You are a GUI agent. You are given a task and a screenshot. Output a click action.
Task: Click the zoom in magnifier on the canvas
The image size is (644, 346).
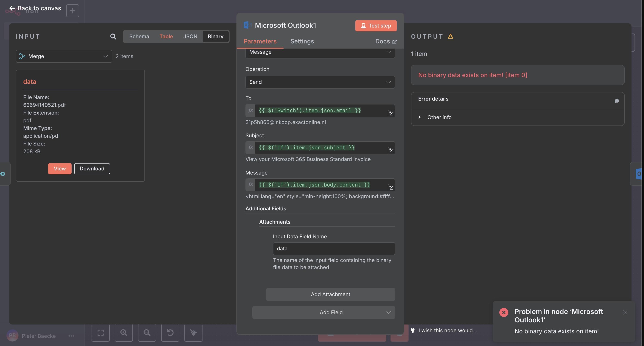click(124, 333)
